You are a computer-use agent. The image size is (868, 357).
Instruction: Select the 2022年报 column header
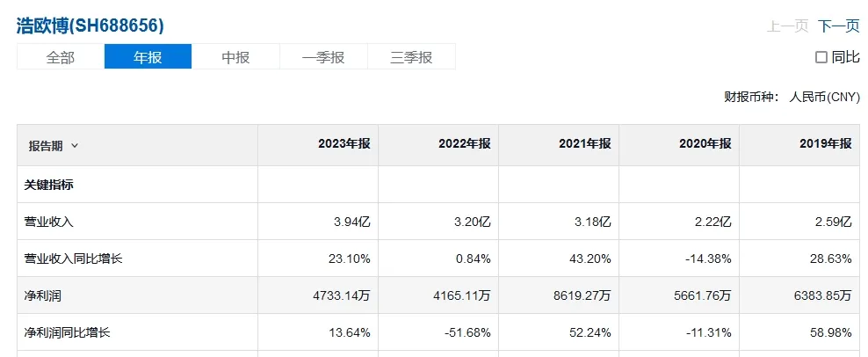point(464,144)
